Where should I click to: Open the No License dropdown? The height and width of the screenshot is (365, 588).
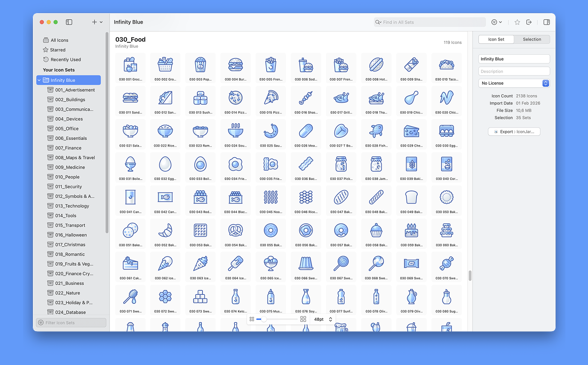coord(514,83)
